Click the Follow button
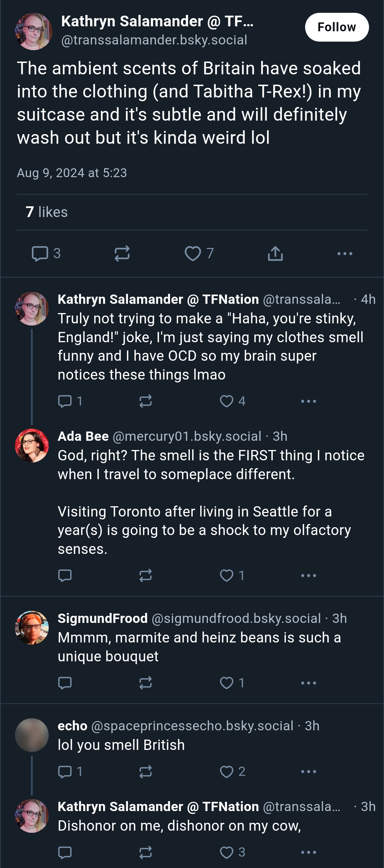Viewport: 384px width, 868px height. (x=337, y=27)
